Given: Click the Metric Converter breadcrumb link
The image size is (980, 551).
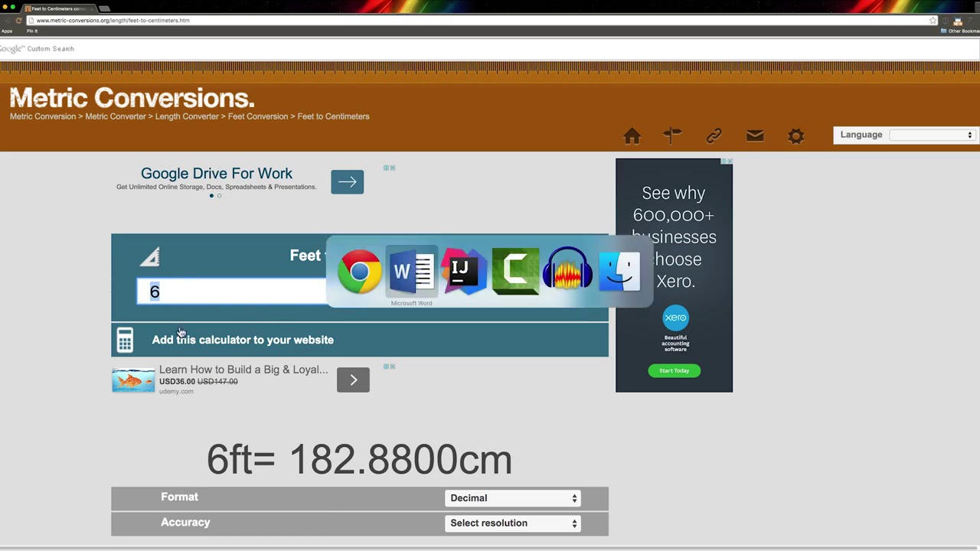Looking at the screenshot, I should 116,116.
